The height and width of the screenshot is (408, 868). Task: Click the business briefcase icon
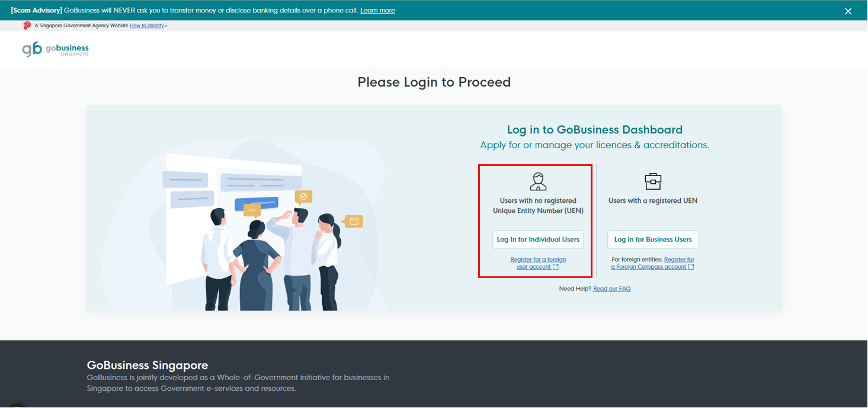pyautogui.click(x=652, y=181)
